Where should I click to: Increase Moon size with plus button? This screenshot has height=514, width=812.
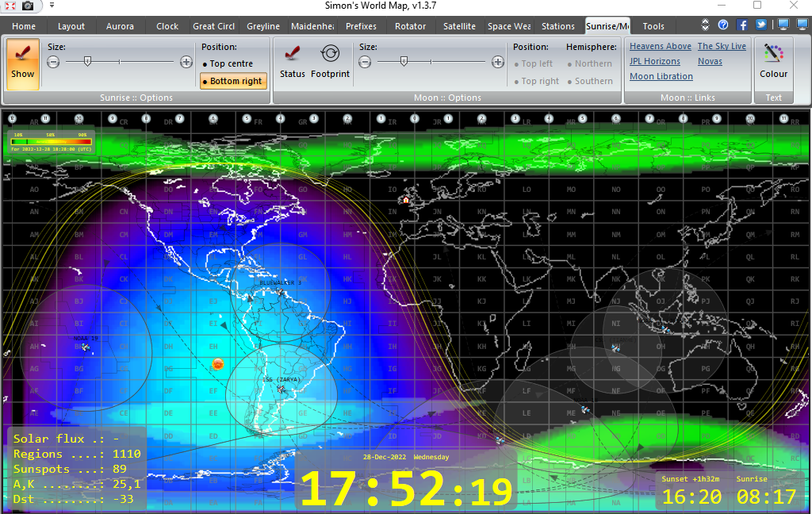tap(498, 62)
